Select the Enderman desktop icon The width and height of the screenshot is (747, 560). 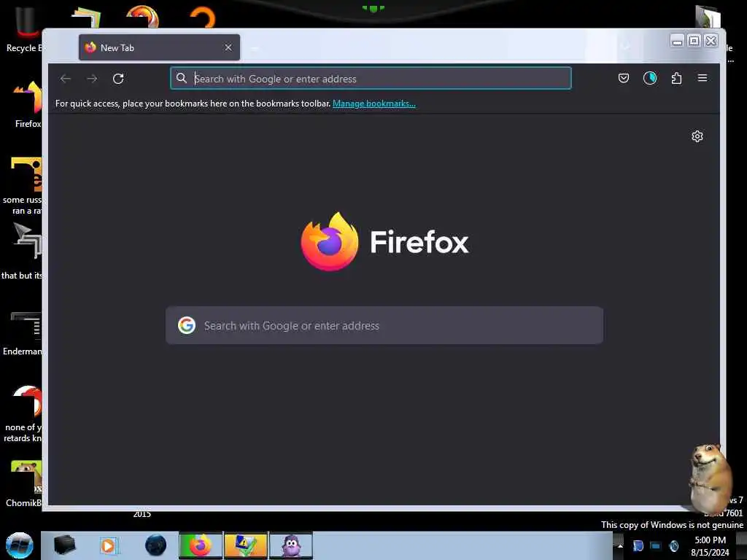coord(23,333)
